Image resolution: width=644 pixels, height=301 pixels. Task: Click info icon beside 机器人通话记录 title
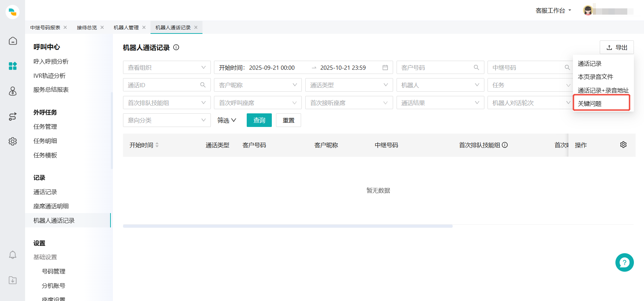176,47
